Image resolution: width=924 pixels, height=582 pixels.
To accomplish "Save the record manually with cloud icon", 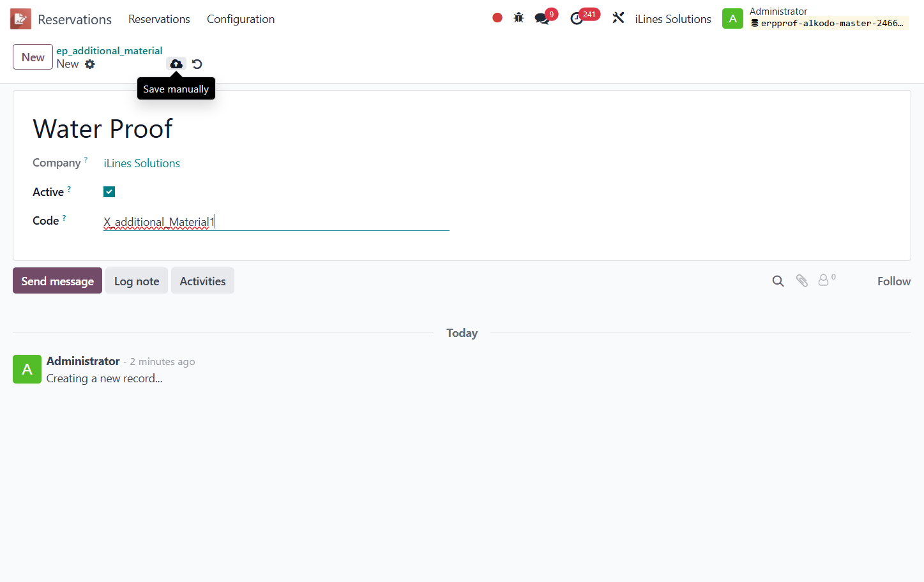I will pyautogui.click(x=176, y=64).
